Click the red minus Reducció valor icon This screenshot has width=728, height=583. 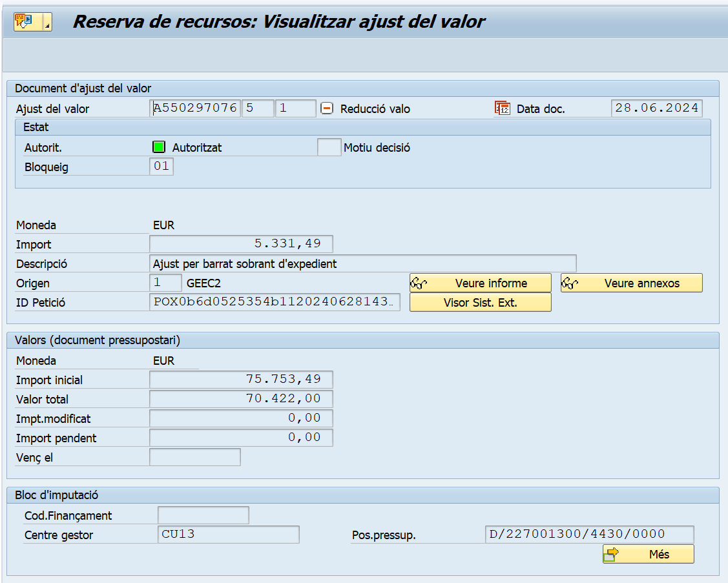coord(328,108)
